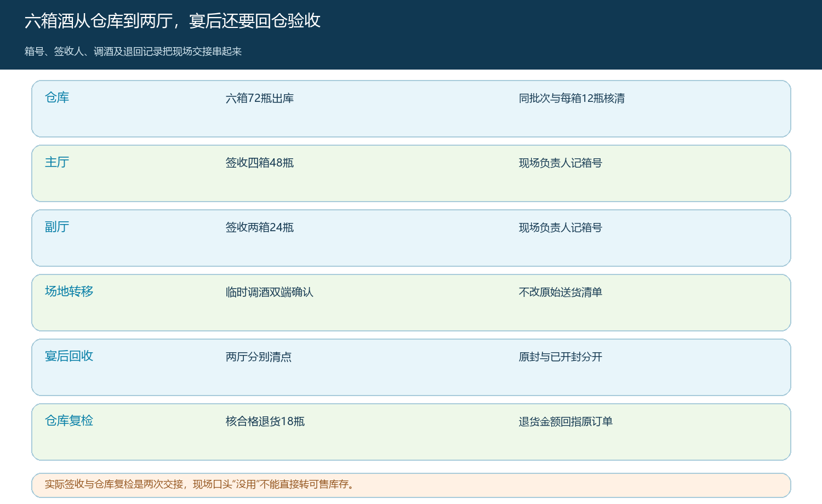Viewport: 822px width, 504px height.
Task: Select the 主厅 row label
Action: (x=57, y=162)
